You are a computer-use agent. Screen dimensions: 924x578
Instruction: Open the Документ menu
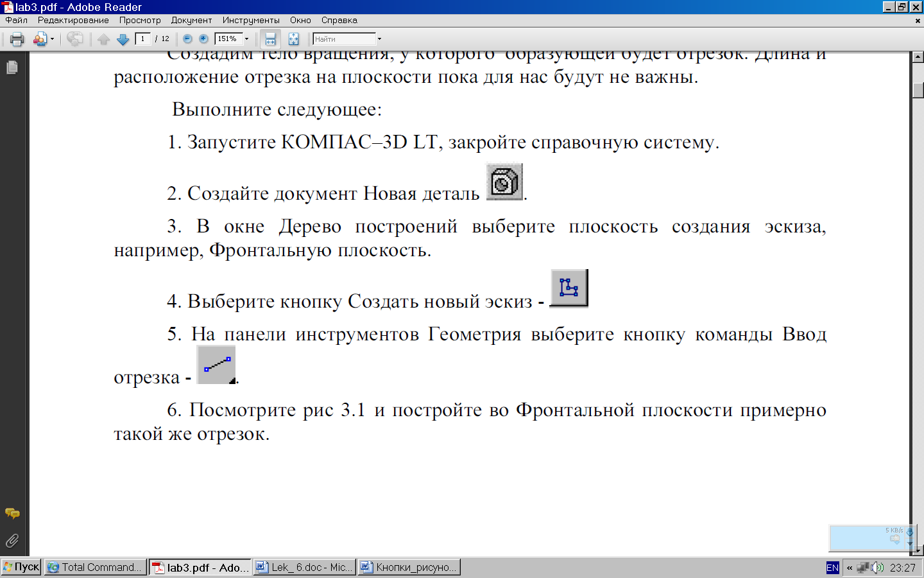[x=191, y=20]
